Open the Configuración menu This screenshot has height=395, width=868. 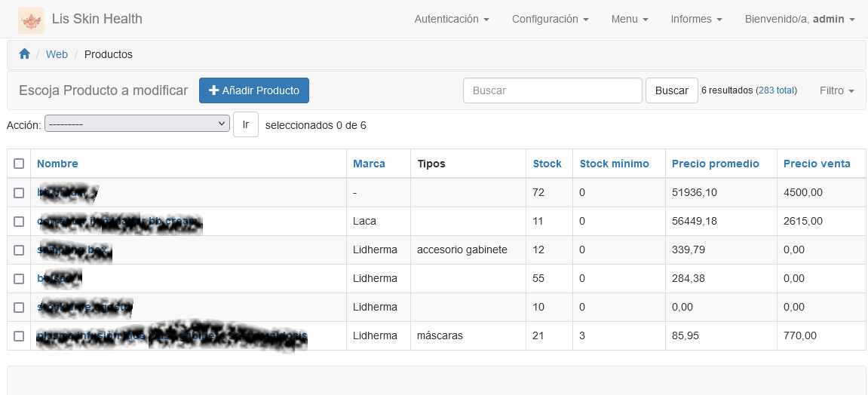tap(550, 19)
